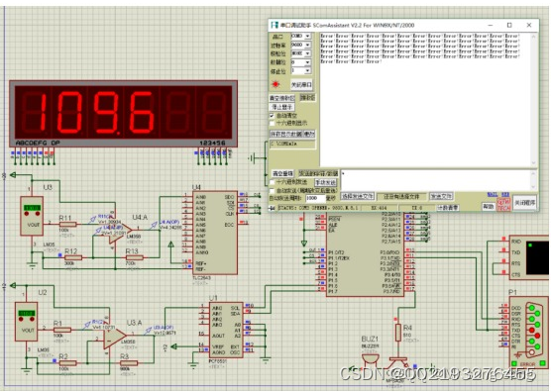This screenshot has height=392, width=551.
Task: Select the U1 PCF8591 chip
Action: point(226,331)
